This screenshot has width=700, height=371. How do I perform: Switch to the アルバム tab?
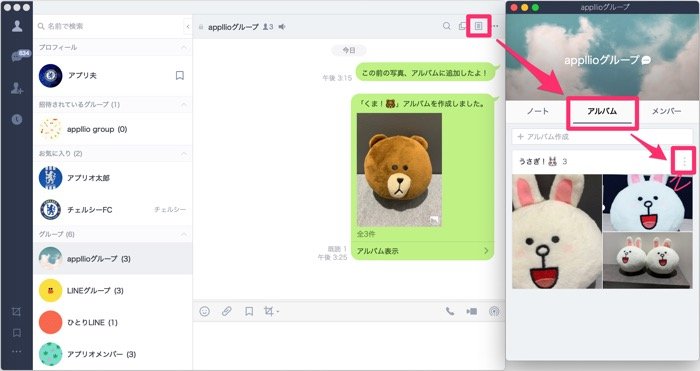pos(602,111)
